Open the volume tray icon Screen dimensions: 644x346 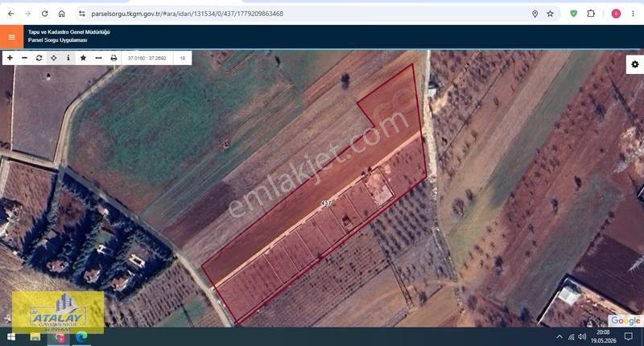tap(582, 337)
